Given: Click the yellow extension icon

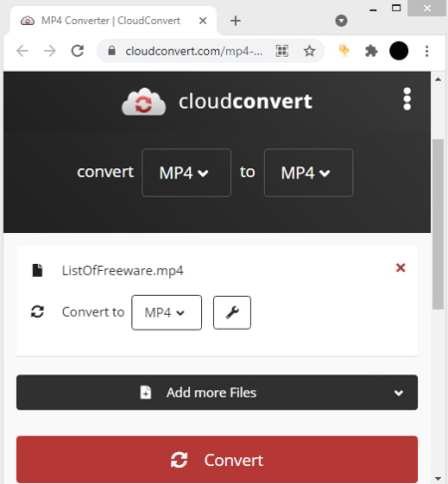Looking at the screenshot, I should point(343,51).
